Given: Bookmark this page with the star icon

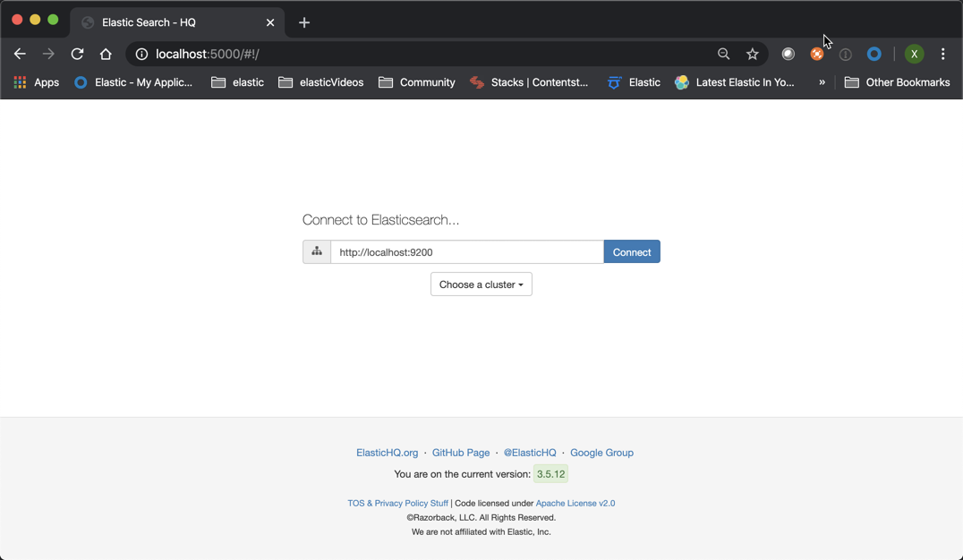Looking at the screenshot, I should point(753,54).
